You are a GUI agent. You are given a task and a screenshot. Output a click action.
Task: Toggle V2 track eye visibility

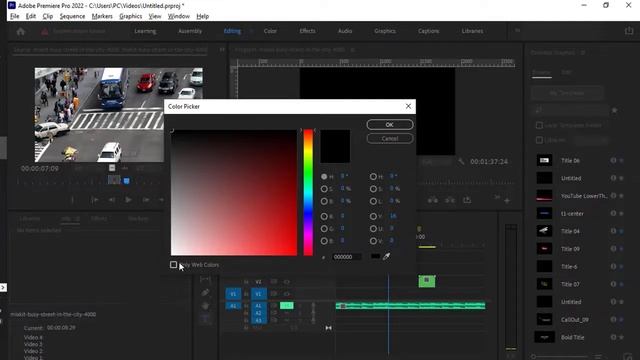(287, 282)
